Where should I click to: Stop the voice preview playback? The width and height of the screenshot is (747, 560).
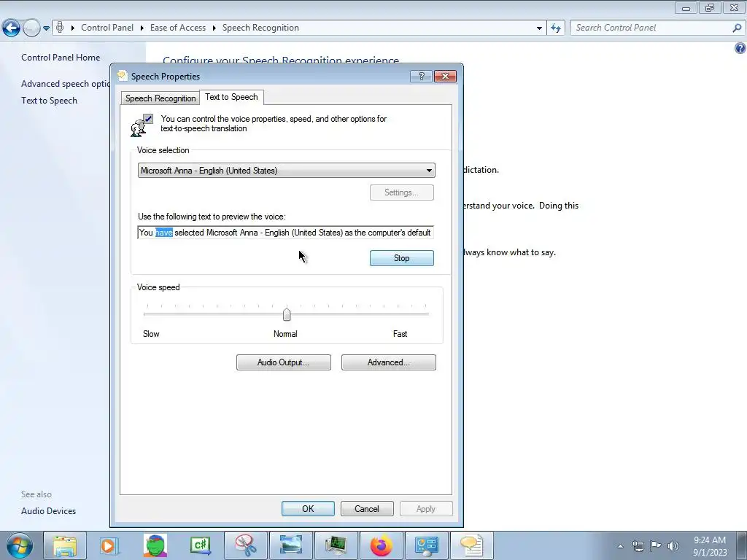(x=402, y=258)
